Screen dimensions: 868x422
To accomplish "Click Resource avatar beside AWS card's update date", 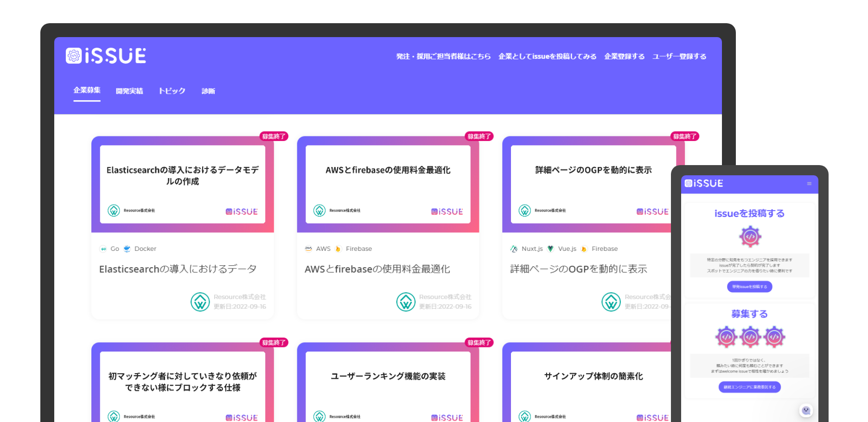I will point(406,302).
